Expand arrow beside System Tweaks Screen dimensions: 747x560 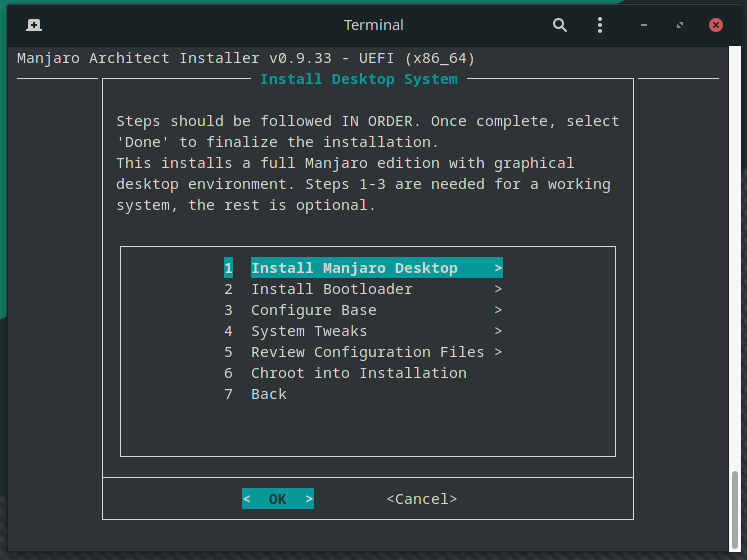pyautogui.click(x=498, y=331)
